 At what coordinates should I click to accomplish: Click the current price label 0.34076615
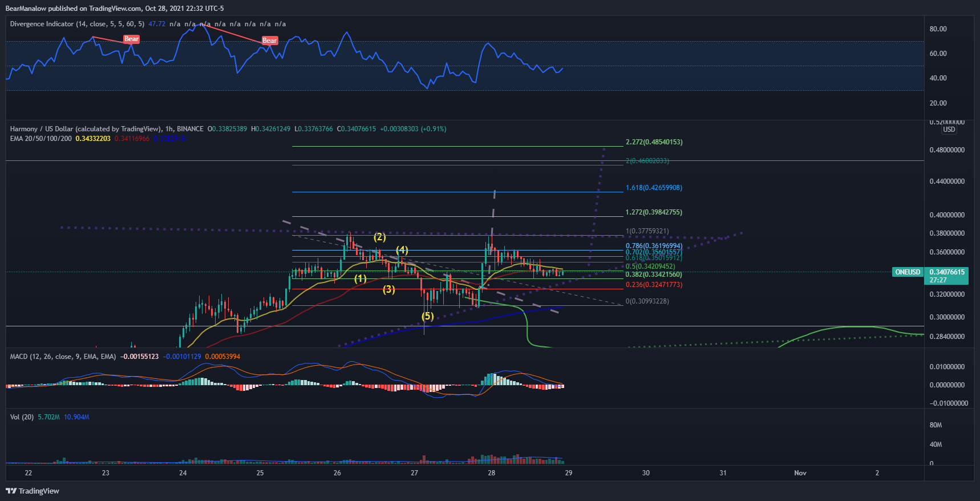(x=947, y=272)
